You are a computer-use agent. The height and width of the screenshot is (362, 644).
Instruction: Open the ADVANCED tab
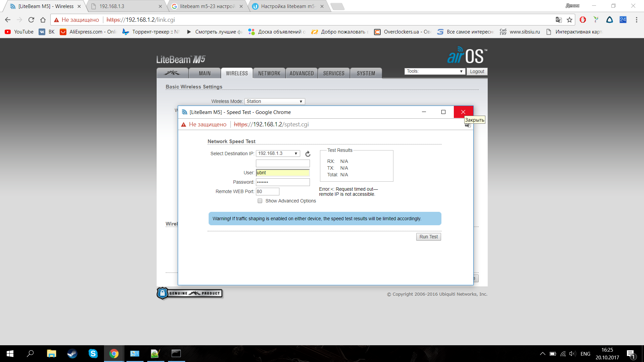click(x=302, y=73)
